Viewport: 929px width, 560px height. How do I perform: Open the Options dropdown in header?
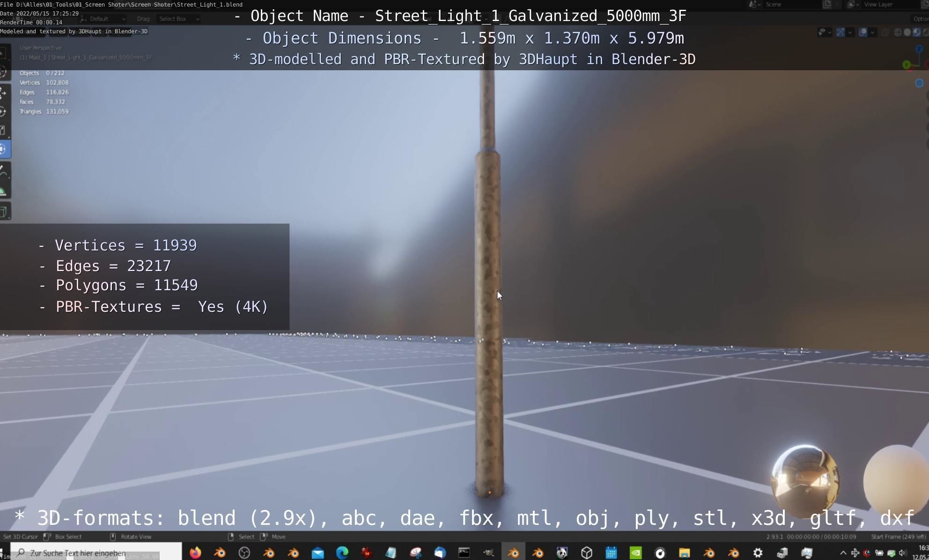920,19
